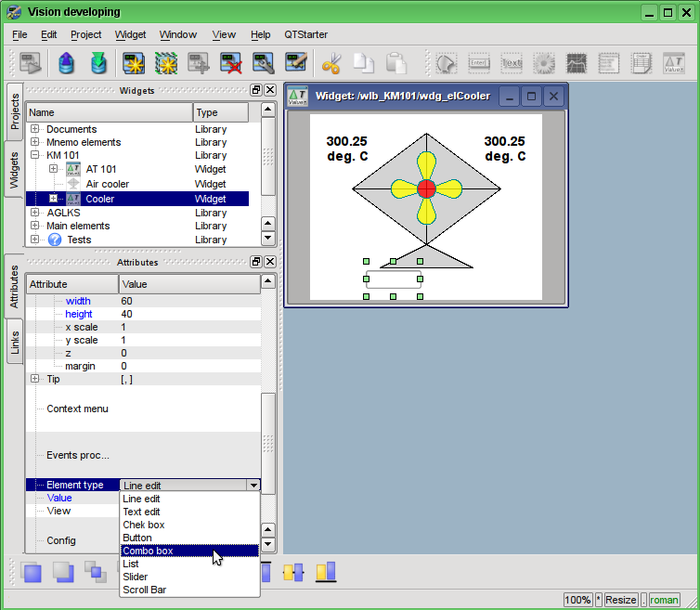This screenshot has height=610, width=700.
Task: Expand the Tip attribute row
Action: (35, 379)
